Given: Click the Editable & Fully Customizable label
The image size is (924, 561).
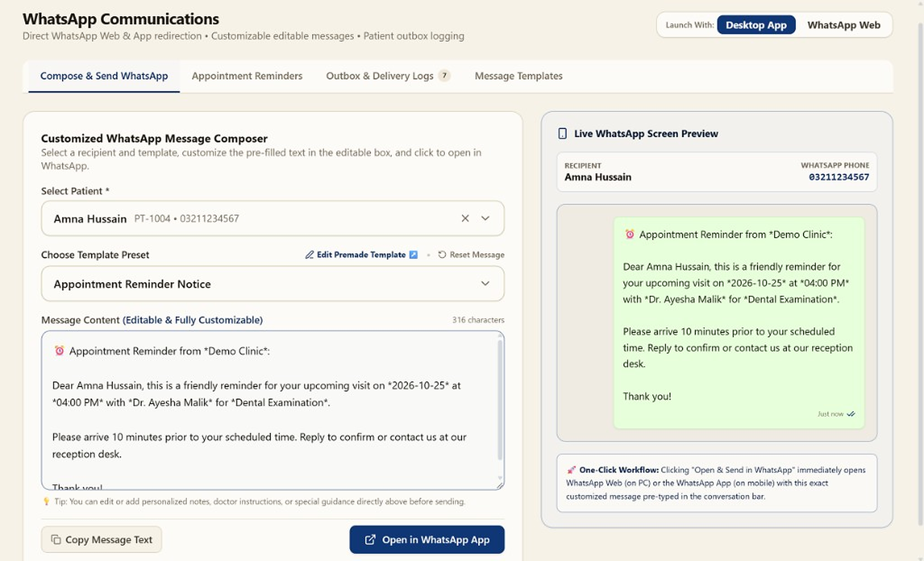Looking at the screenshot, I should coord(193,320).
